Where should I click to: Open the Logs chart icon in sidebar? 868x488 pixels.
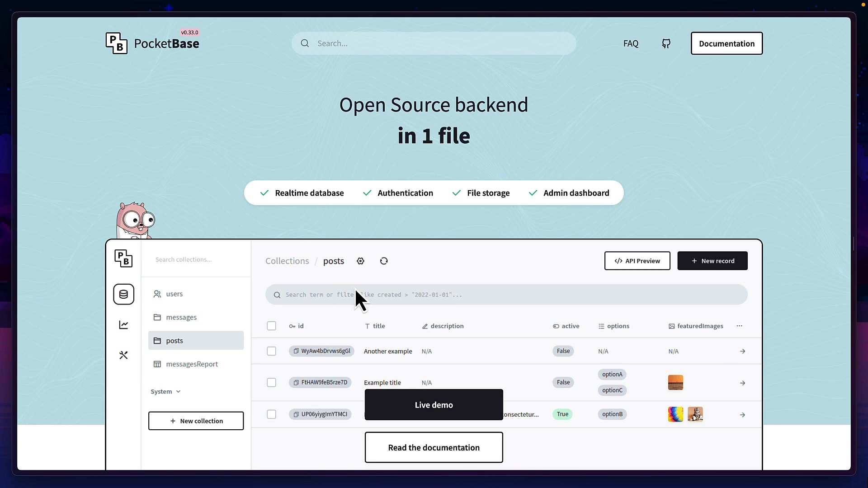[123, 325]
